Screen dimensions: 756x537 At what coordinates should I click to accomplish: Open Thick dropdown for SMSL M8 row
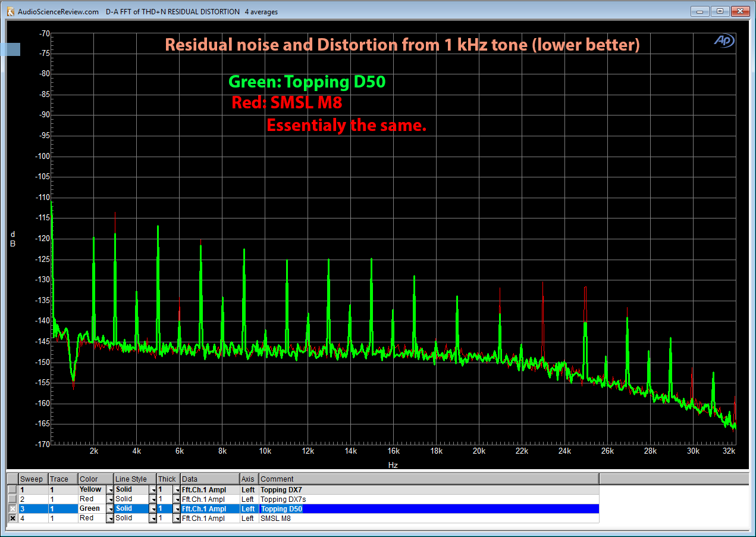(x=177, y=518)
